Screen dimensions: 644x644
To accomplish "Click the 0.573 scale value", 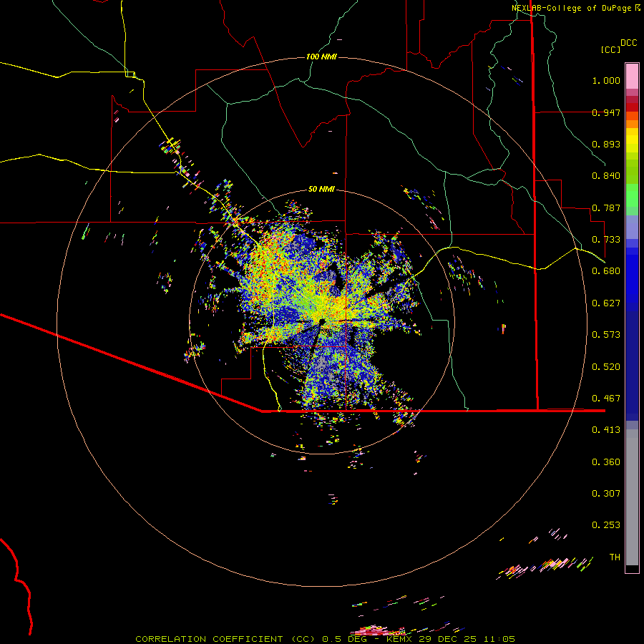I will click(x=606, y=335).
